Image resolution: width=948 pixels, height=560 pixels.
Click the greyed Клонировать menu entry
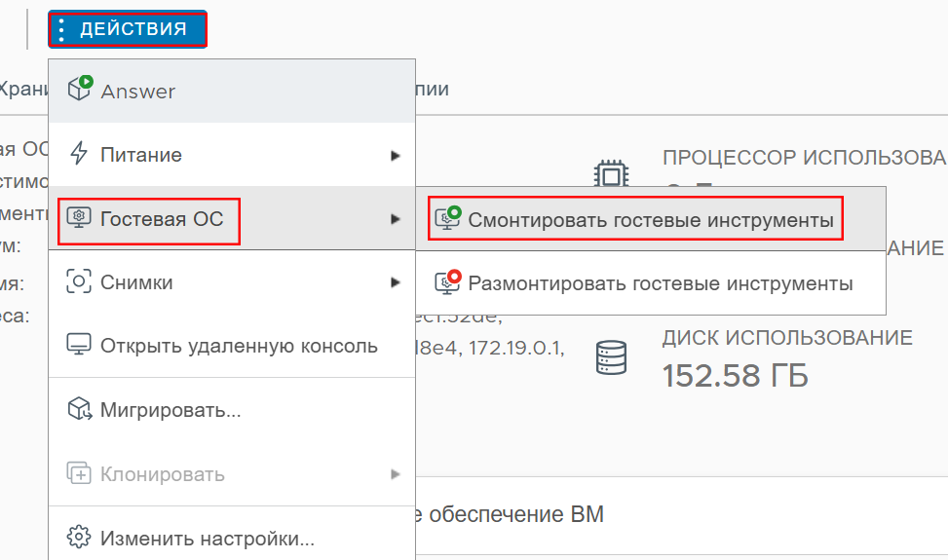tap(232, 474)
